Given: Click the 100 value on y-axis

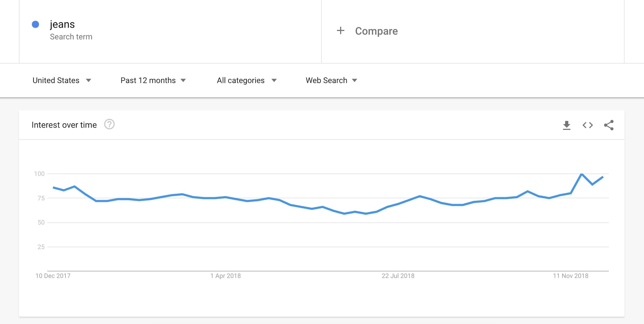Looking at the screenshot, I should (x=39, y=174).
